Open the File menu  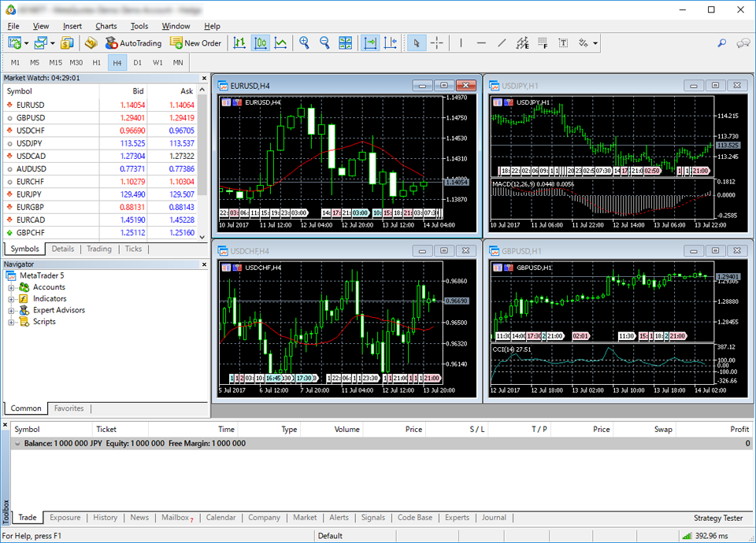click(13, 26)
